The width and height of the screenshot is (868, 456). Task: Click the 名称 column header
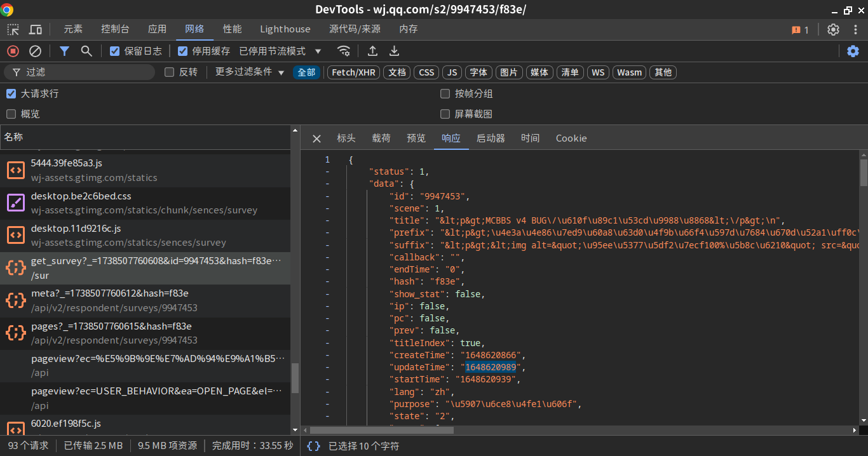(145, 137)
